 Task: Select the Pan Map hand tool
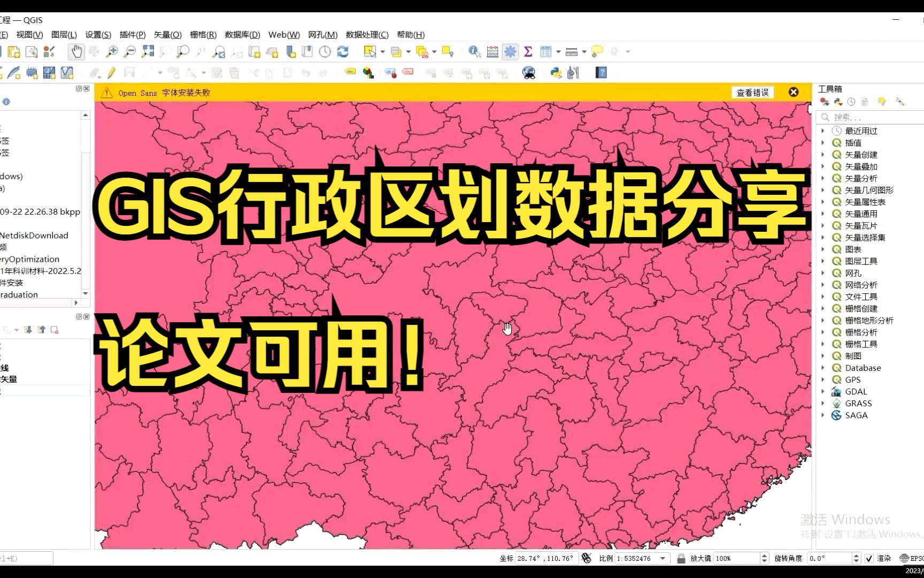(x=76, y=51)
